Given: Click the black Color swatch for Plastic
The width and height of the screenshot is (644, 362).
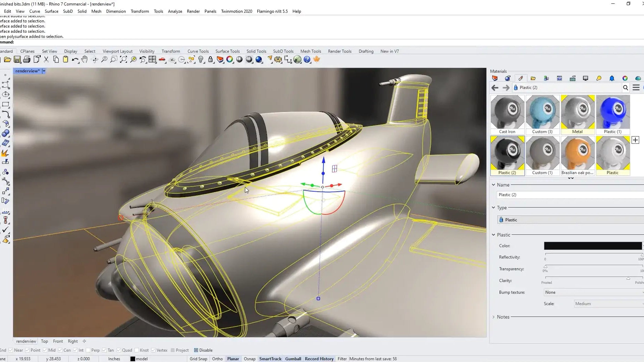Looking at the screenshot, I should 593,246.
